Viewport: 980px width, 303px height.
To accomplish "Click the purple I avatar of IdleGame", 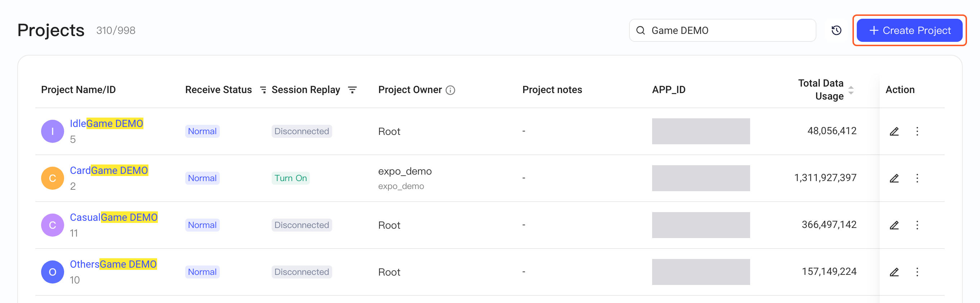I will pos(53,131).
